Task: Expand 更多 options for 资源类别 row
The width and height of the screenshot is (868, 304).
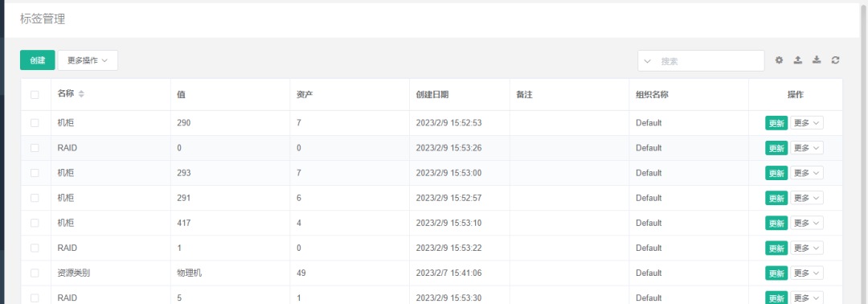Action: [807, 273]
